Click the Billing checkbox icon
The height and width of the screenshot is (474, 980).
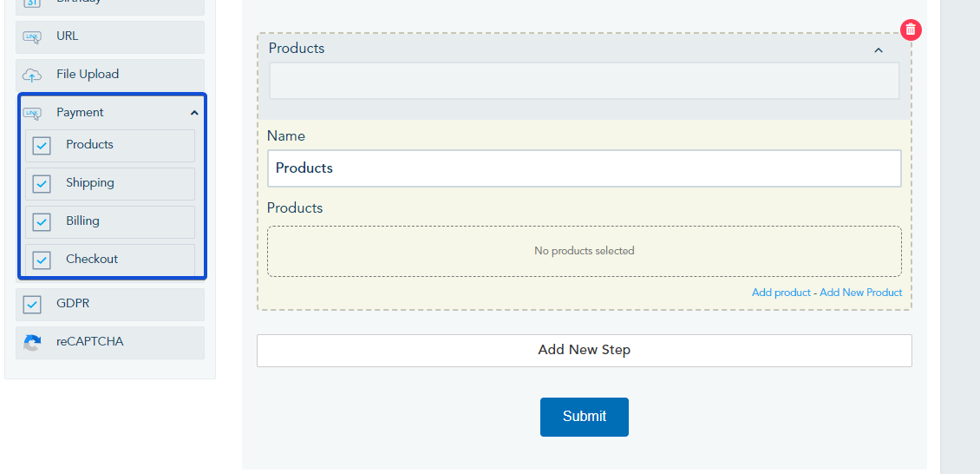point(42,222)
